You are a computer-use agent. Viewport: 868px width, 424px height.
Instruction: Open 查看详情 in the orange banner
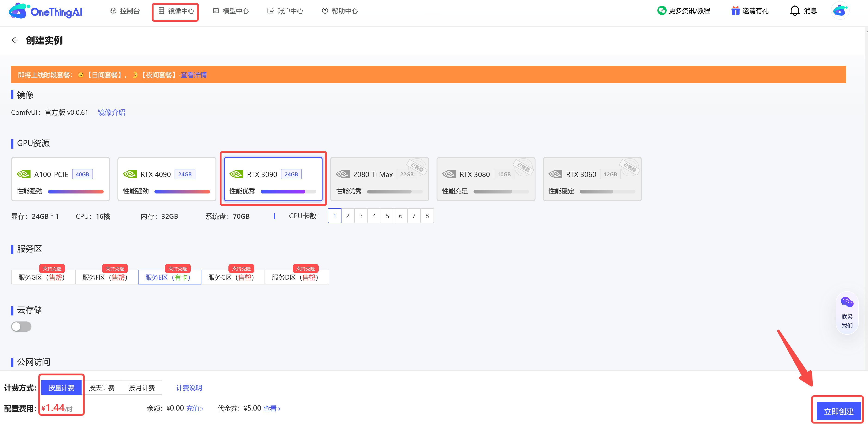193,75
